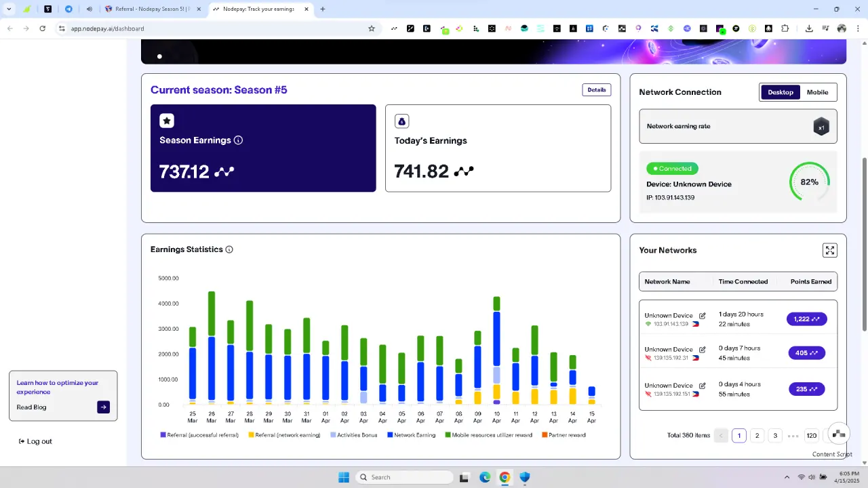
Task: Switch to the Referral - Nodepay Season 5 tab
Action: pyautogui.click(x=153, y=9)
